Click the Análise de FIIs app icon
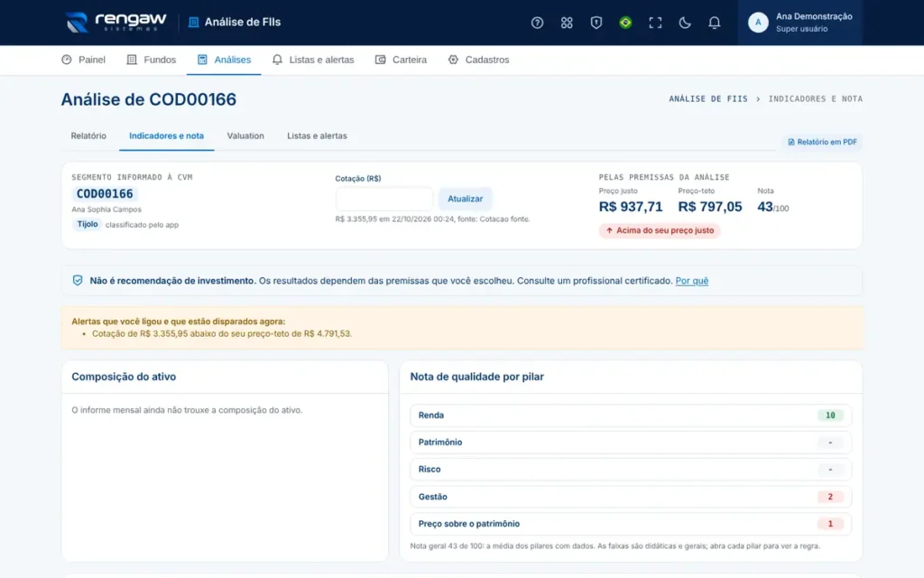This screenshot has width=924, height=578. coord(193,23)
